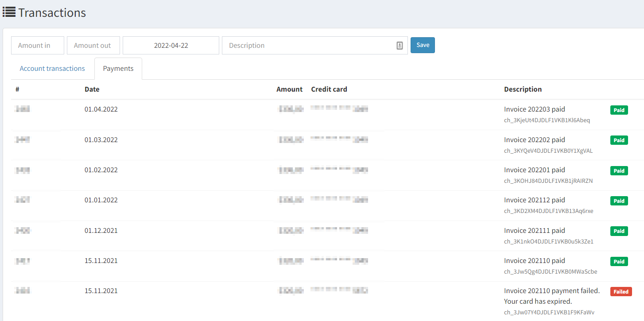Click the Paid badge for Invoice 202112

619,201
